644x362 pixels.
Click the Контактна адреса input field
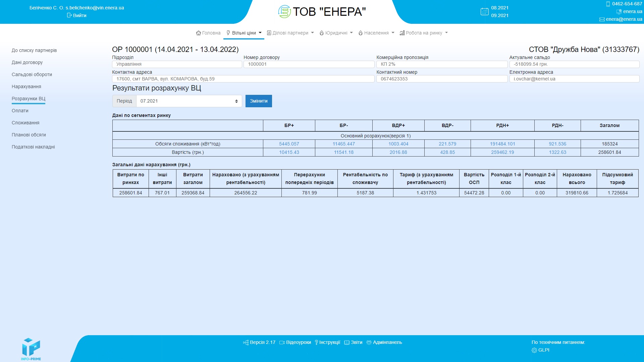click(243, 79)
